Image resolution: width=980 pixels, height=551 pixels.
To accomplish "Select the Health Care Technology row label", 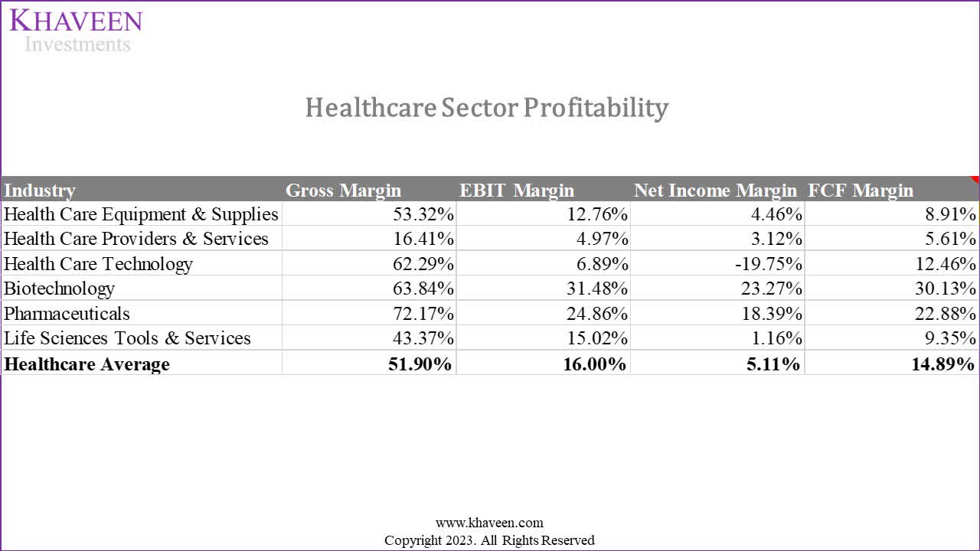I will [x=98, y=264].
